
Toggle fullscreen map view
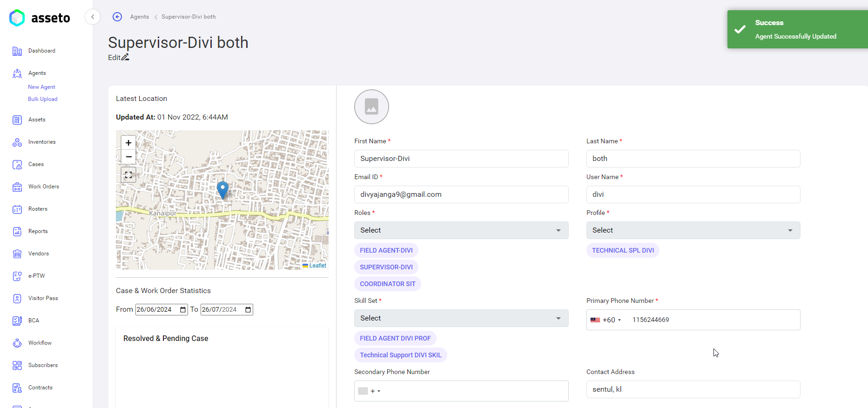[128, 175]
